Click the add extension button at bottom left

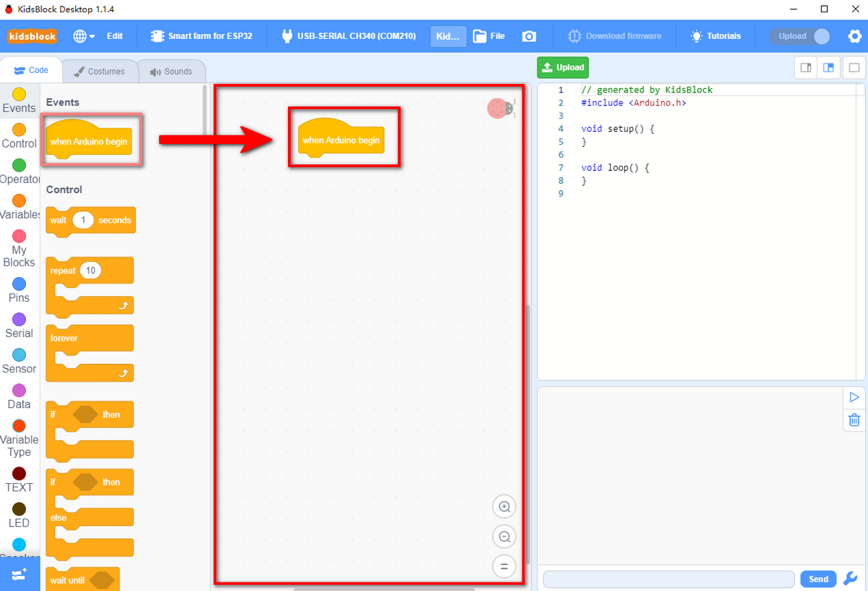(20, 574)
